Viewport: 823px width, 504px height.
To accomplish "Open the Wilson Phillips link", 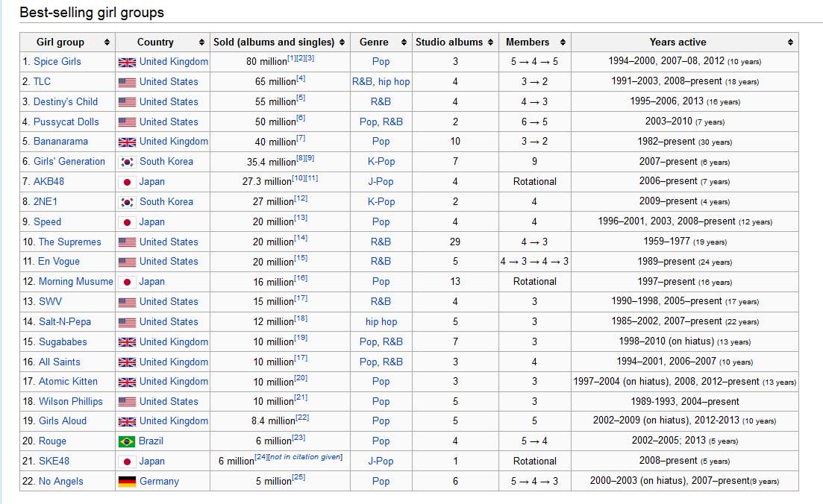I will (x=71, y=401).
